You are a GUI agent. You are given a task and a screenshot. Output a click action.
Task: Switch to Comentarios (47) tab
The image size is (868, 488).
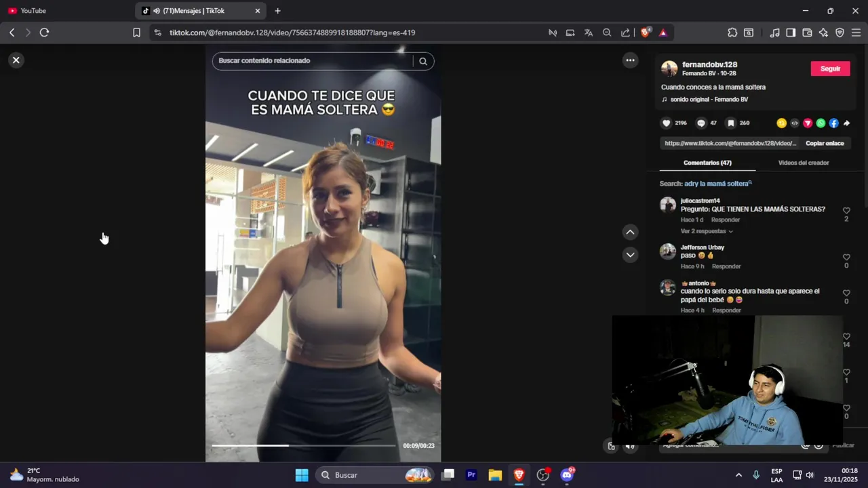[707, 163]
